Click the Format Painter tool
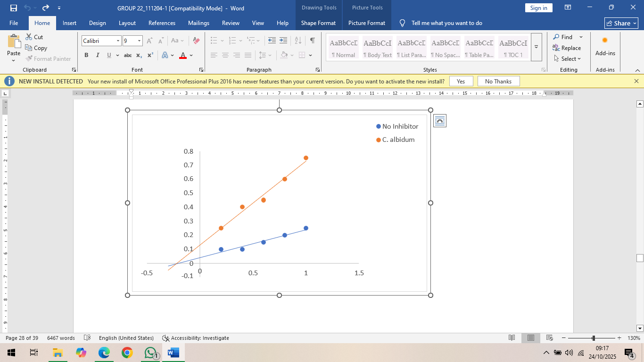Viewport: 644px width, 362px height. click(x=48, y=59)
